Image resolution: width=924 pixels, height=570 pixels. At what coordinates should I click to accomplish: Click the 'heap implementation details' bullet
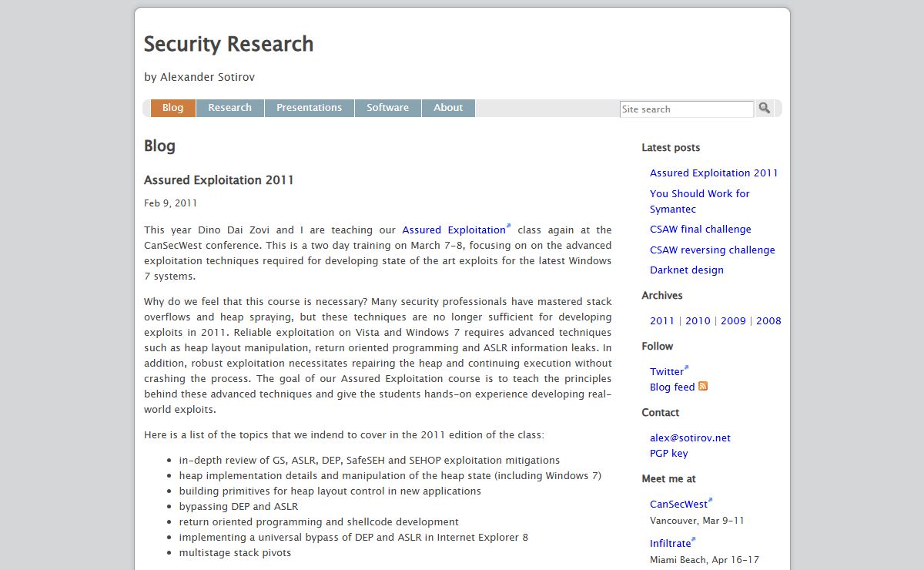[x=390, y=476]
